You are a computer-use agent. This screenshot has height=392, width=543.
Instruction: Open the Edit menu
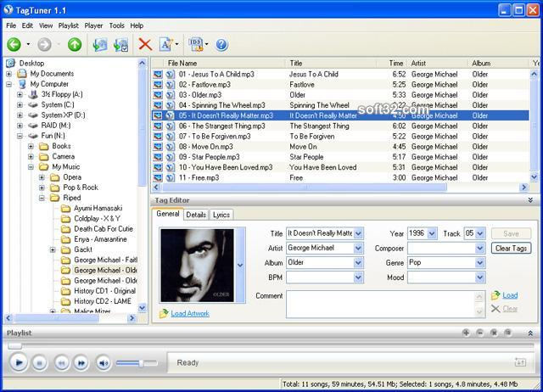click(x=27, y=25)
